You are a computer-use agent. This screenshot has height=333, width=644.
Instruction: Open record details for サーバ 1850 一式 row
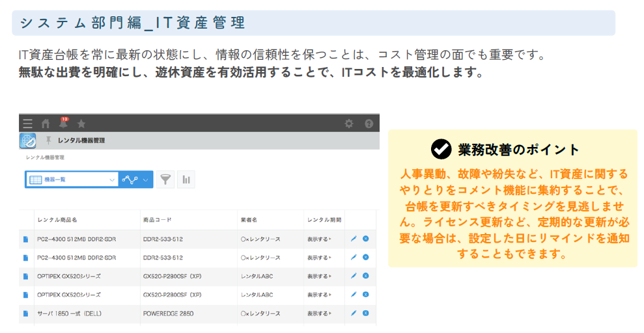tap(25, 313)
